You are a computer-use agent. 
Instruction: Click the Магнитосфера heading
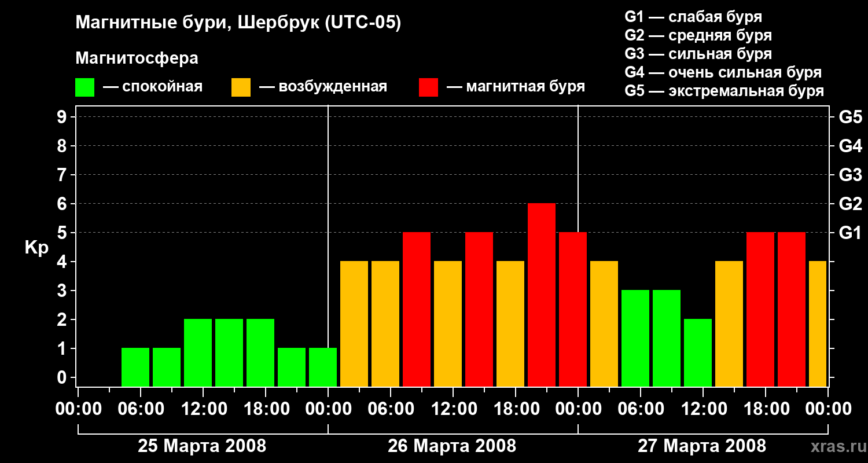pyautogui.click(x=137, y=58)
